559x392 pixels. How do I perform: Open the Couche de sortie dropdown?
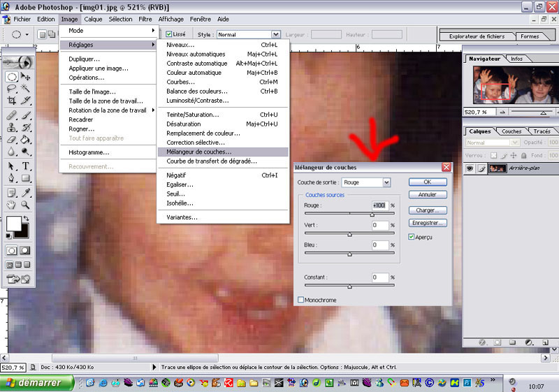[386, 182]
